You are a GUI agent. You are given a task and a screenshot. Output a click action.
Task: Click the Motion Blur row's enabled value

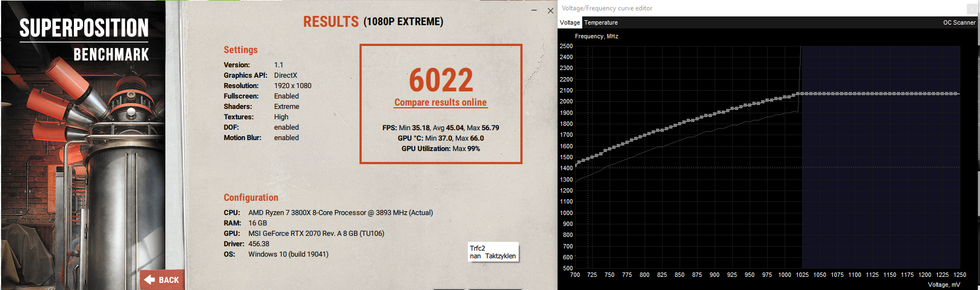pyautogui.click(x=286, y=137)
